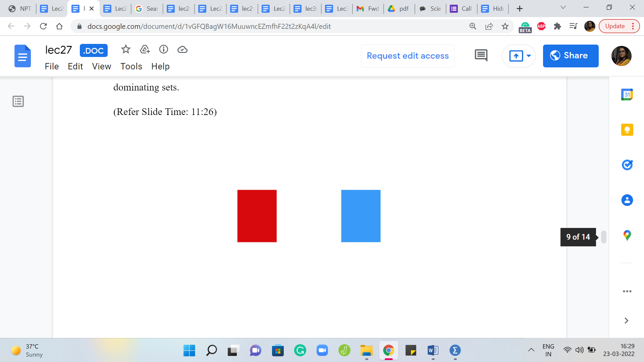Open Google Keep in side panel
The width and height of the screenshot is (644, 362).
click(x=627, y=130)
